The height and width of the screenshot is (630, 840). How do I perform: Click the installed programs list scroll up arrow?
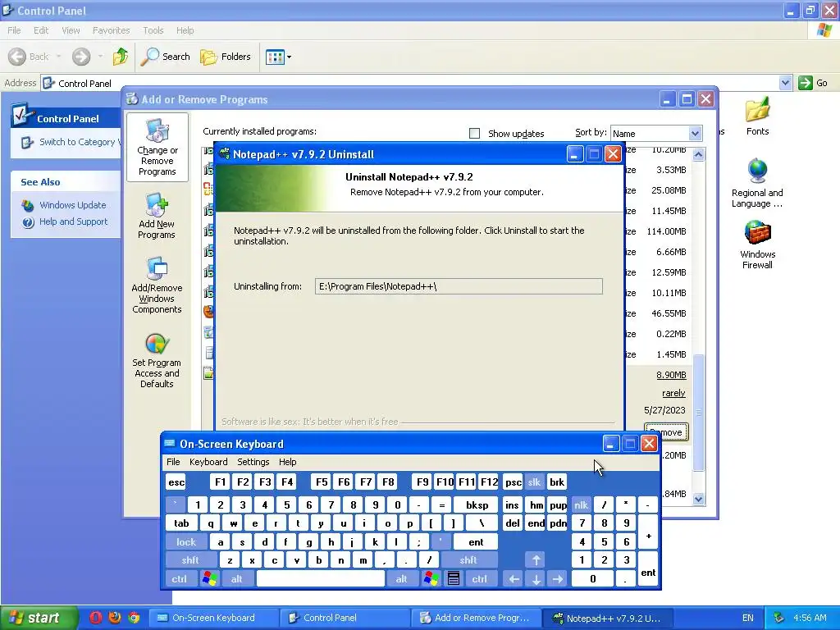point(698,155)
